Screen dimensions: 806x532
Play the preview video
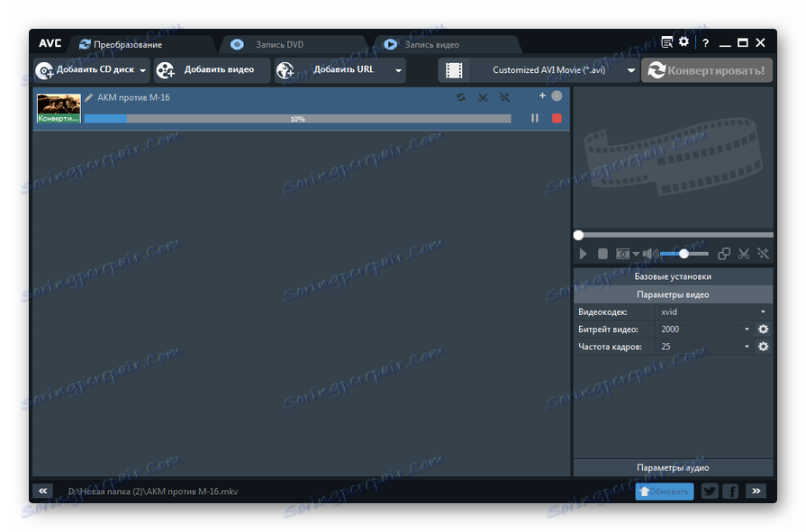click(x=583, y=254)
